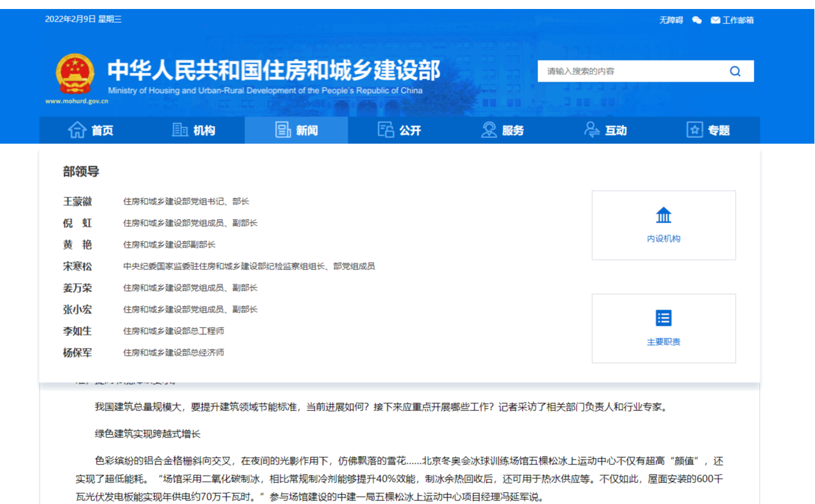Click the house icon beside 首页

pos(77,130)
